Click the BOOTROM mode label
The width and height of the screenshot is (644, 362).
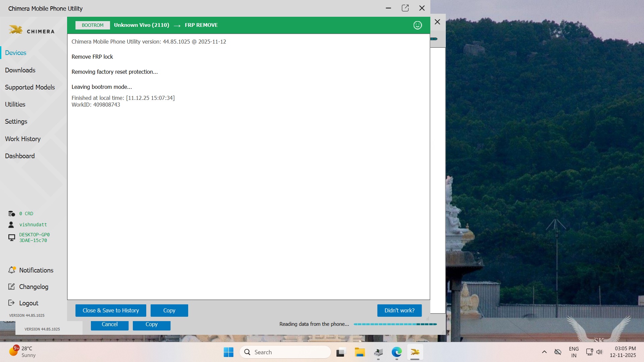click(93, 25)
